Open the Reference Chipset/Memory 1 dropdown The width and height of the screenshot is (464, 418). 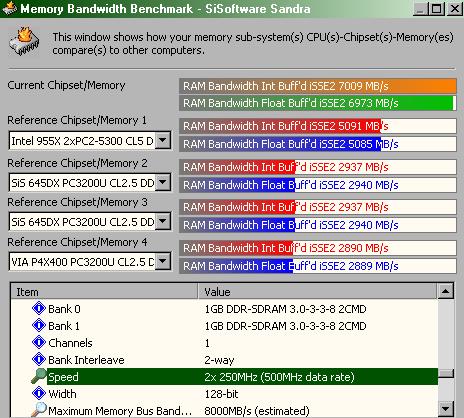(x=163, y=140)
